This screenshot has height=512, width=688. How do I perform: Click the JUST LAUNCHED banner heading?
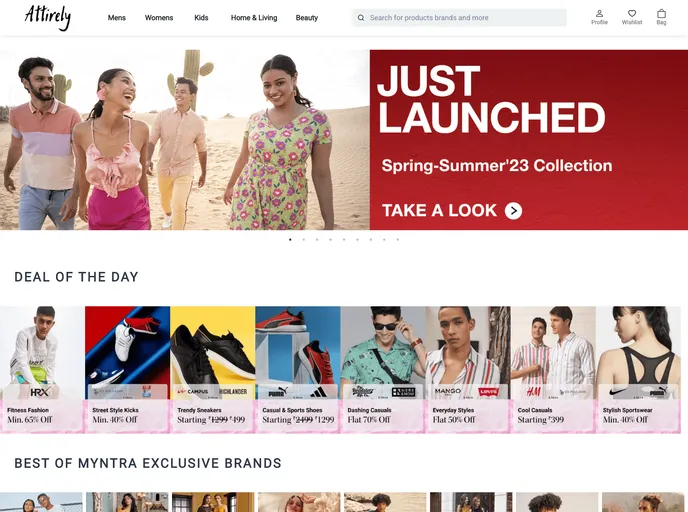491,99
